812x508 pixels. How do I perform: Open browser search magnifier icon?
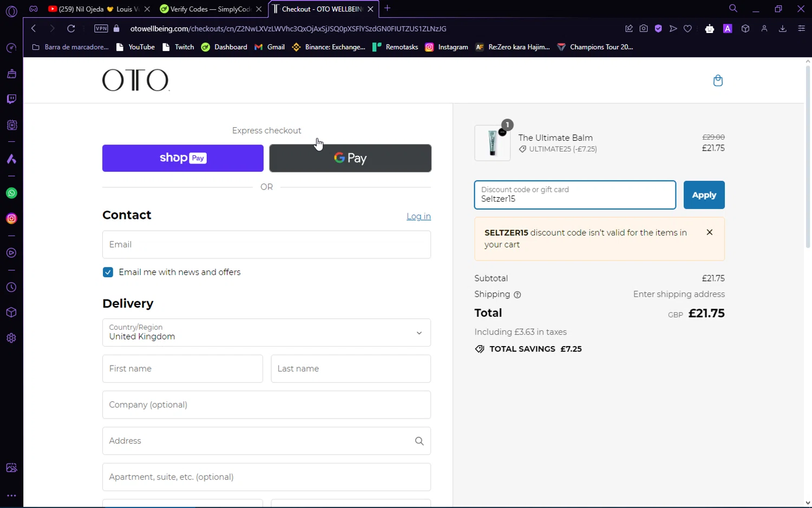pyautogui.click(x=733, y=9)
